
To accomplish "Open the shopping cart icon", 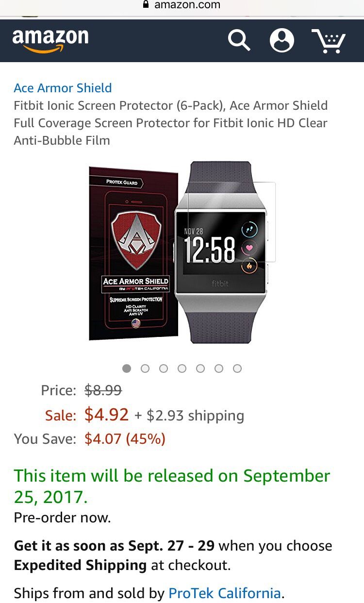I will 329,41.
